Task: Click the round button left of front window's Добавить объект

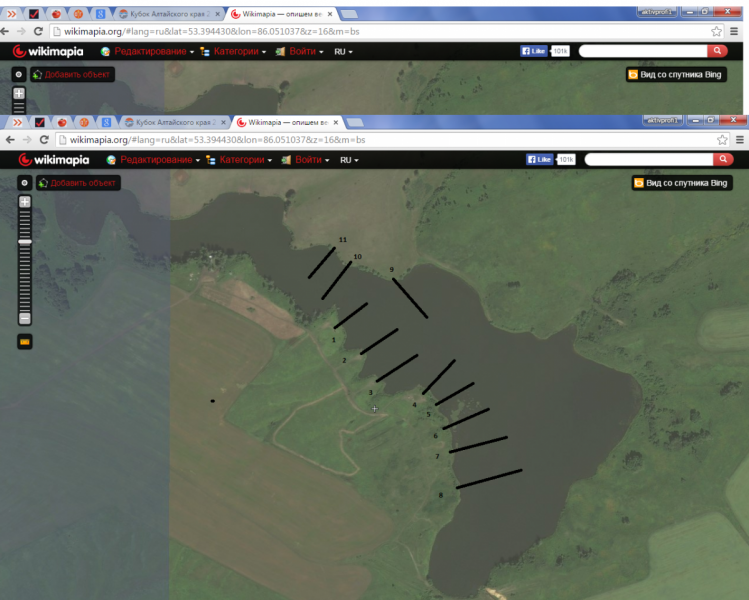Action: pyautogui.click(x=25, y=183)
